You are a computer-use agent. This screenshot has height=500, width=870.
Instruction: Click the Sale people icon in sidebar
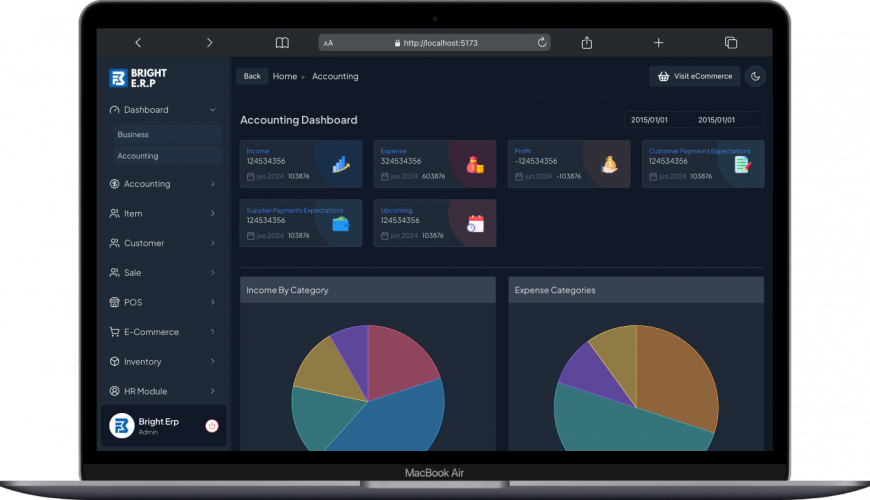click(x=114, y=272)
